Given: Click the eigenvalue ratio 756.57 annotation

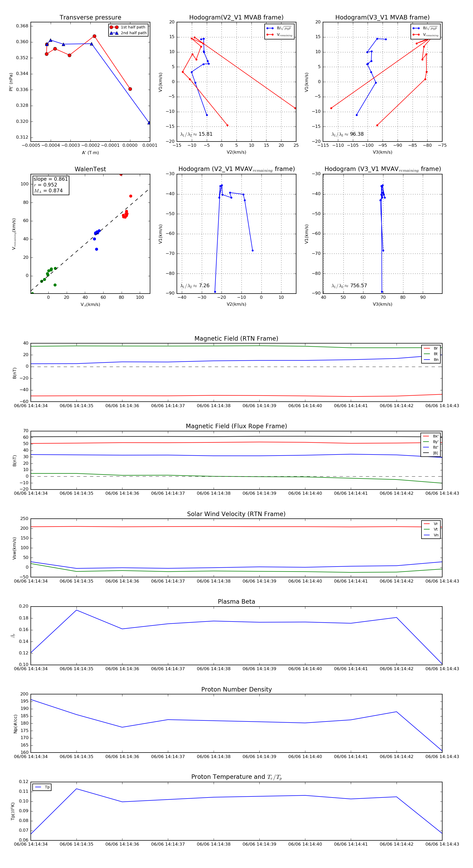Looking at the screenshot, I should click(349, 286).
